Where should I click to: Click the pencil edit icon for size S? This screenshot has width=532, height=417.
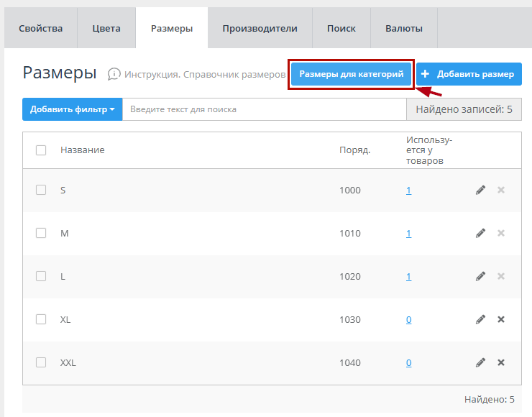[480, 190]
